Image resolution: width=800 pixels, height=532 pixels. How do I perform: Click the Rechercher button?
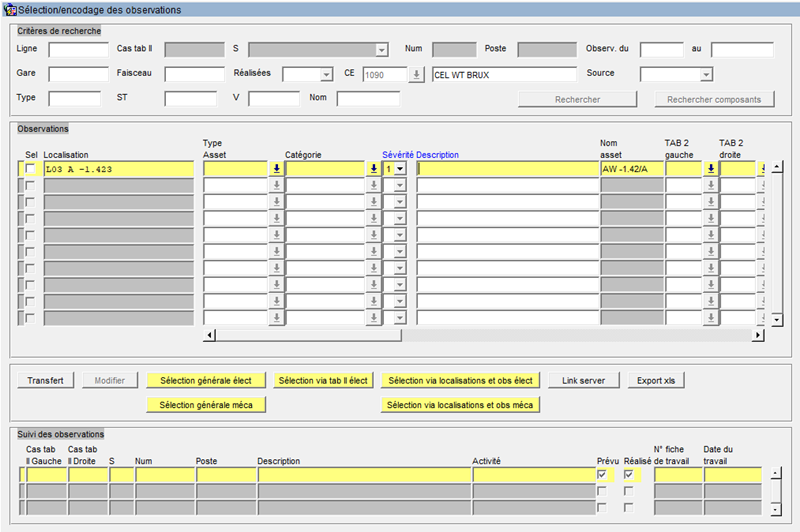pos(578,99)
